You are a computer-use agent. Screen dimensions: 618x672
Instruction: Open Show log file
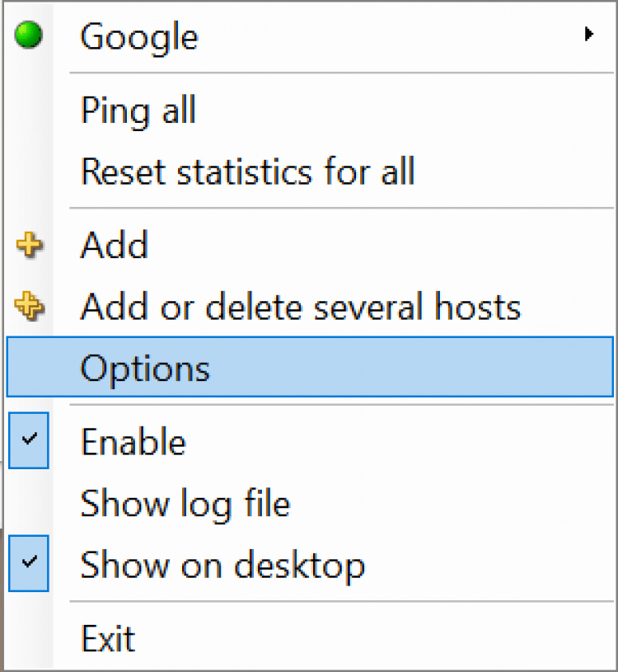point(185,502)
